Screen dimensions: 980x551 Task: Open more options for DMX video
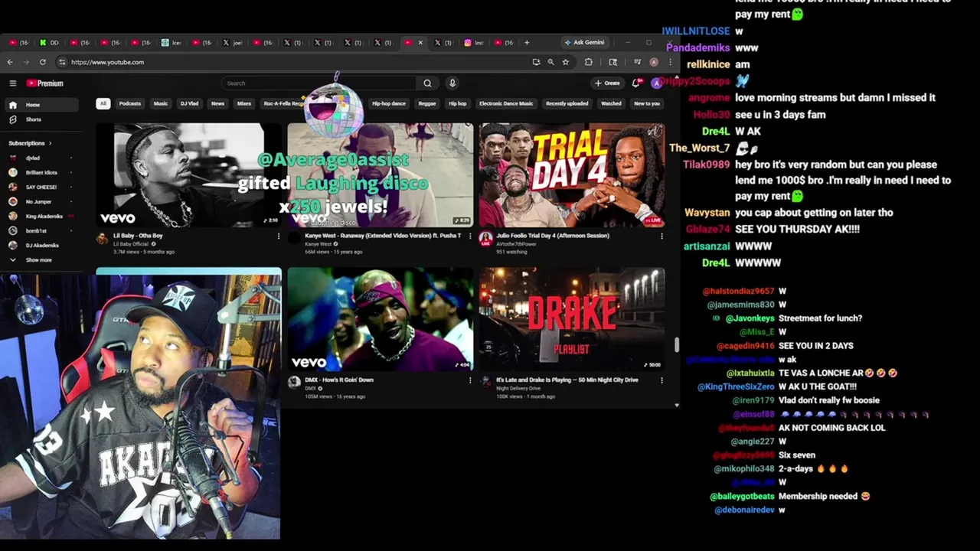470,380
